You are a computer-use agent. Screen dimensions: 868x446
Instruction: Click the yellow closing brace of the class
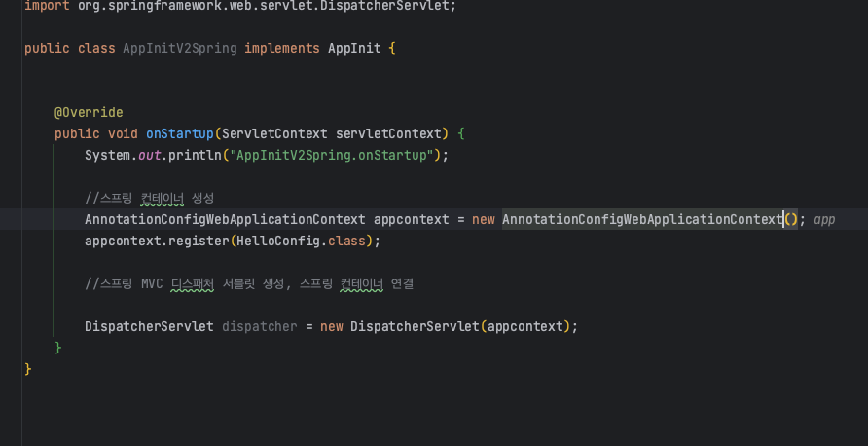pos(28,369)
